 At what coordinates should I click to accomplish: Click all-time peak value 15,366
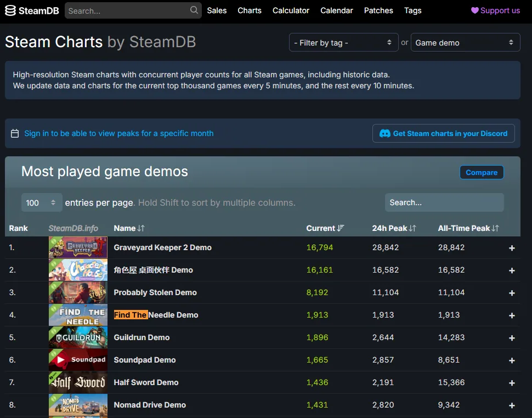pos(451,382)
